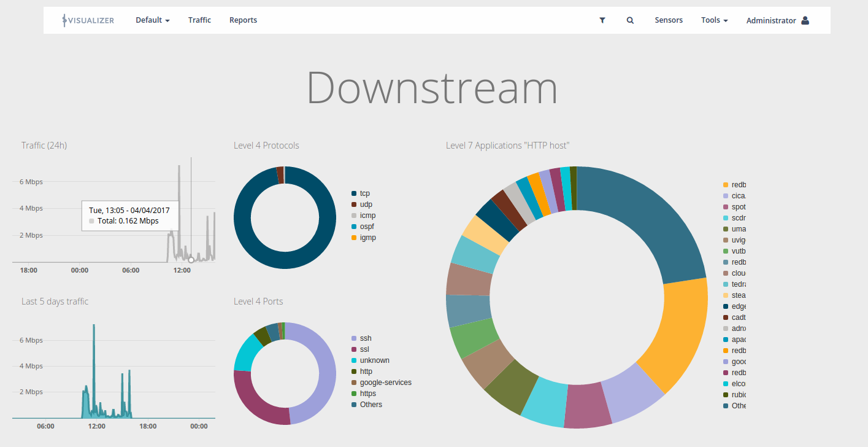The width and height of the screenshot is (868, 447).
Task: Select the 'adnx' host legend entry
Action: (734, 328)
